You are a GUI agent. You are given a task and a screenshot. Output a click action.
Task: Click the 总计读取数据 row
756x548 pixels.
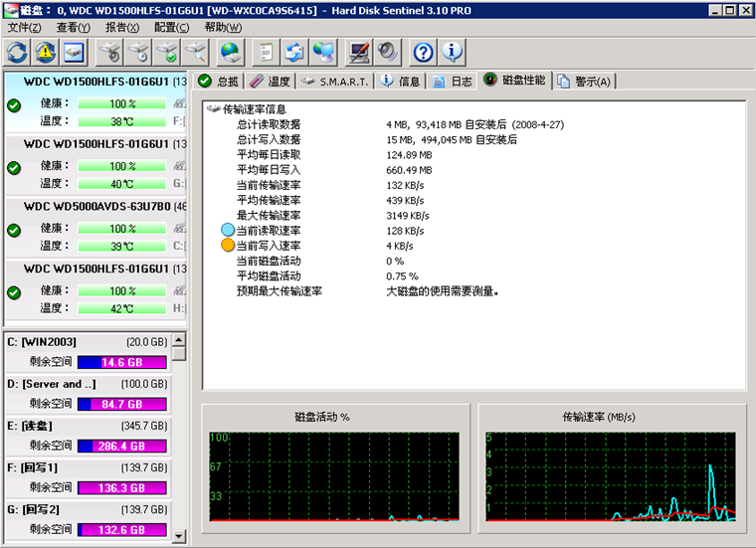pos(400,124)
